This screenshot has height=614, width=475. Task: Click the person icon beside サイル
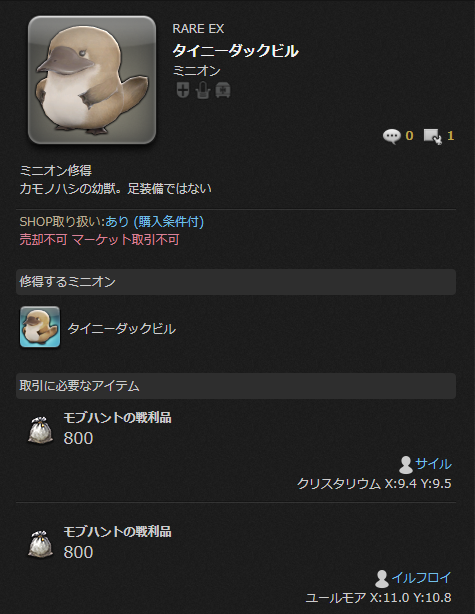406,465
